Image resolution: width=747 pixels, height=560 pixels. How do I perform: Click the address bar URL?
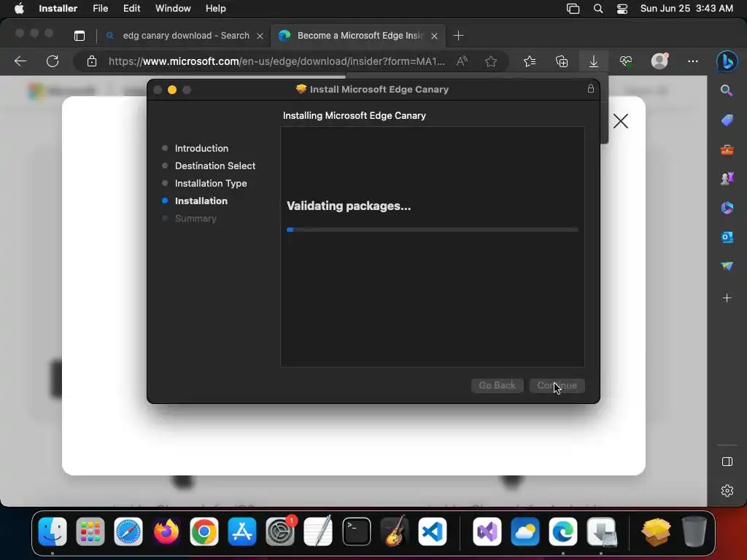(x=276, y=61)
